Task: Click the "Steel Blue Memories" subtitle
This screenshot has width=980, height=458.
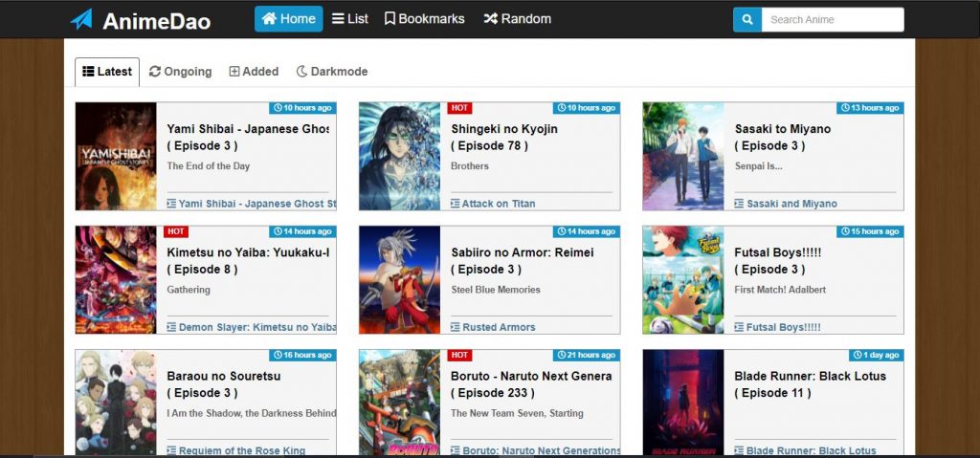Action: pos(496,290)
